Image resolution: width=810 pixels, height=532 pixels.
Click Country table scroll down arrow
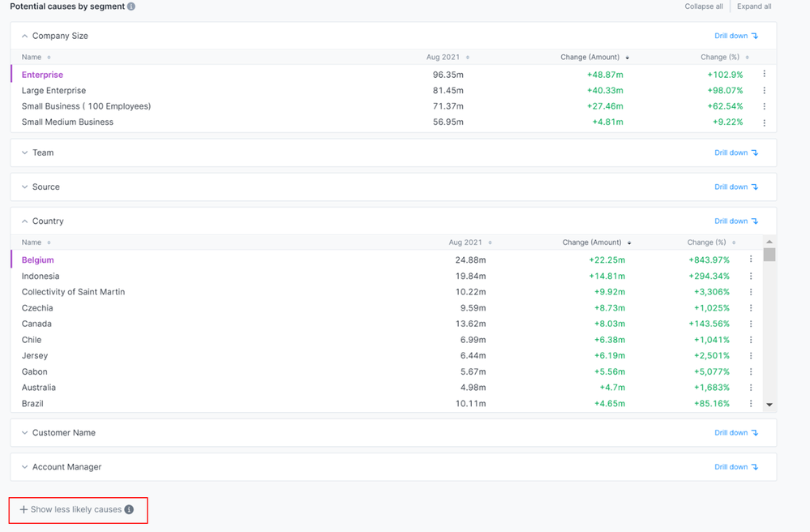click(x=769, y=405)
